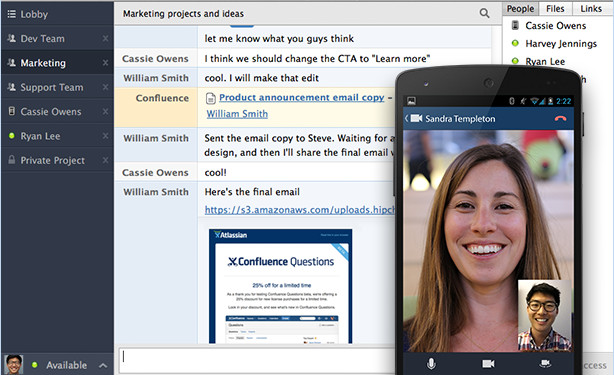Click the message input field
This screenshot has width=614, height=375.
point(258,361)
